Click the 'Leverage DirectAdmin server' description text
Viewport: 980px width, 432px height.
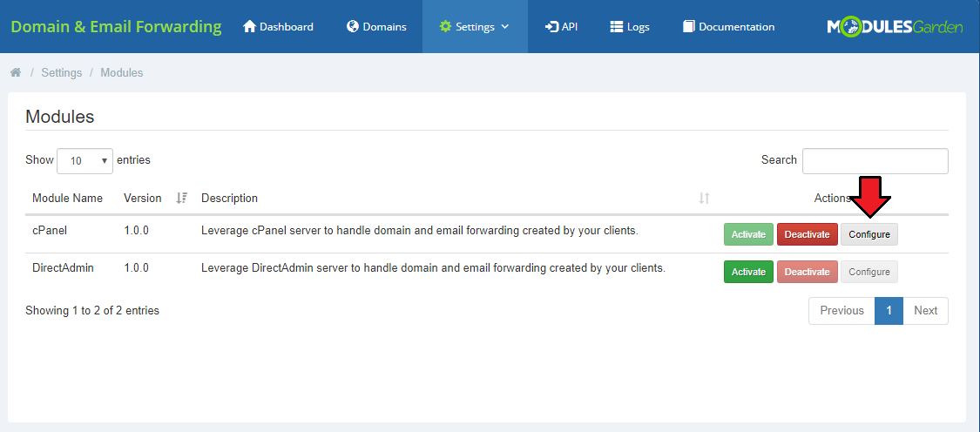tap(433, 268)
